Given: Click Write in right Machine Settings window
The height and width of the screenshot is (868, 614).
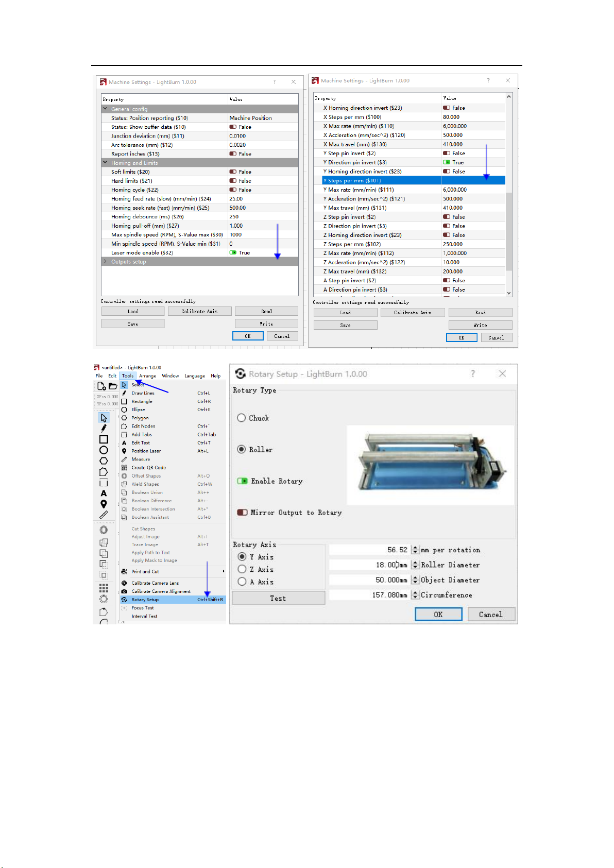Looking at the screenshot, I should (x=480, y=325).
